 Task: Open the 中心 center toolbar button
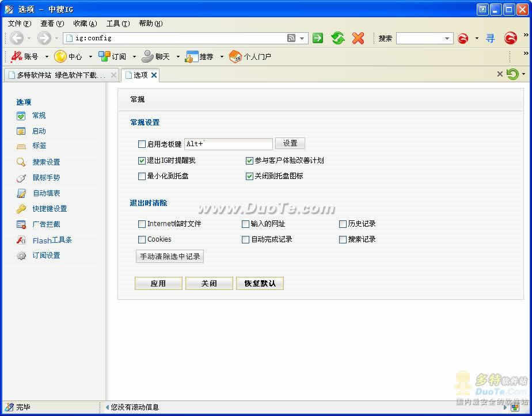click(68, 56)
